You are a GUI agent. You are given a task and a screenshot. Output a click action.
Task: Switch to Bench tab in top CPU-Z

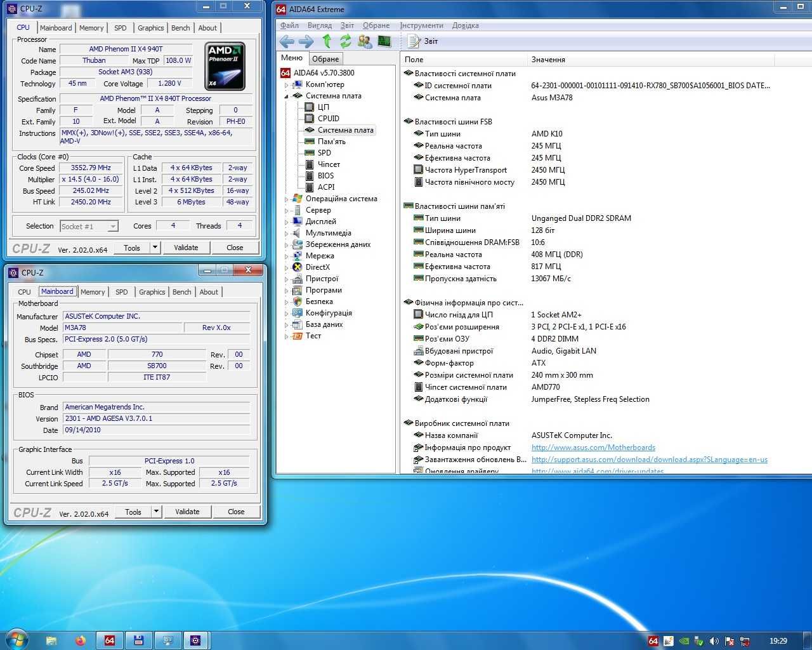181,28
